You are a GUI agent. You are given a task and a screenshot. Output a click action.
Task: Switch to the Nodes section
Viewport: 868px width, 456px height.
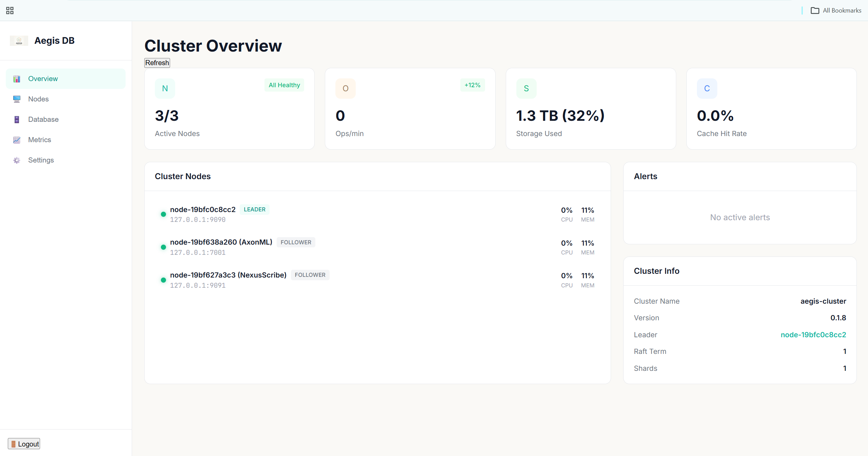point(38,99)
